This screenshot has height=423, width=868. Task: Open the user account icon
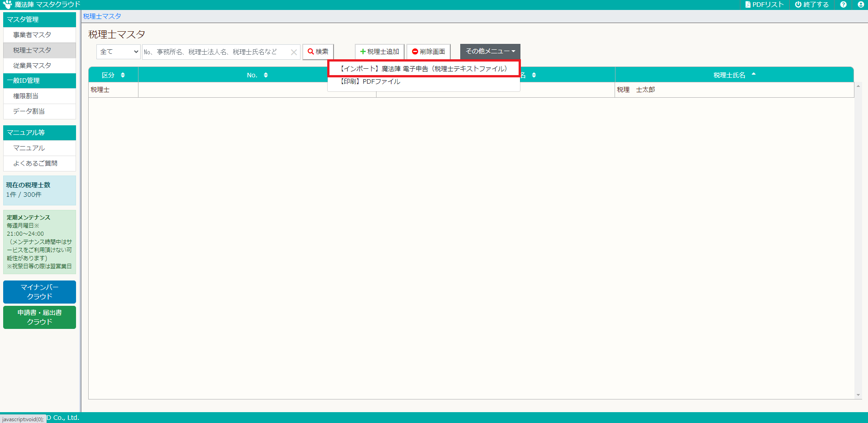[x=861, y=5]
